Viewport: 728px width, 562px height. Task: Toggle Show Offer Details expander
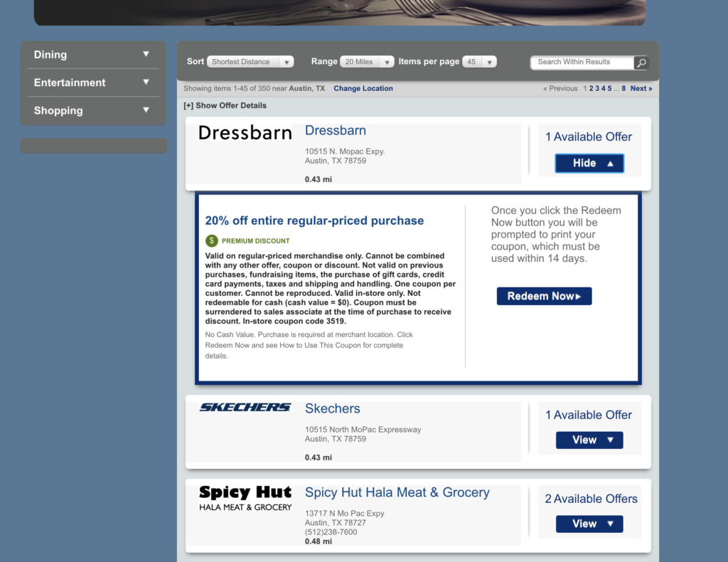[225, 105]
